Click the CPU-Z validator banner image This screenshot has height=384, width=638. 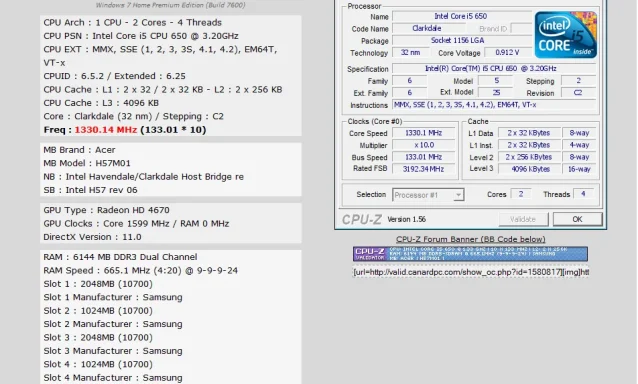[x=470, y=253]
